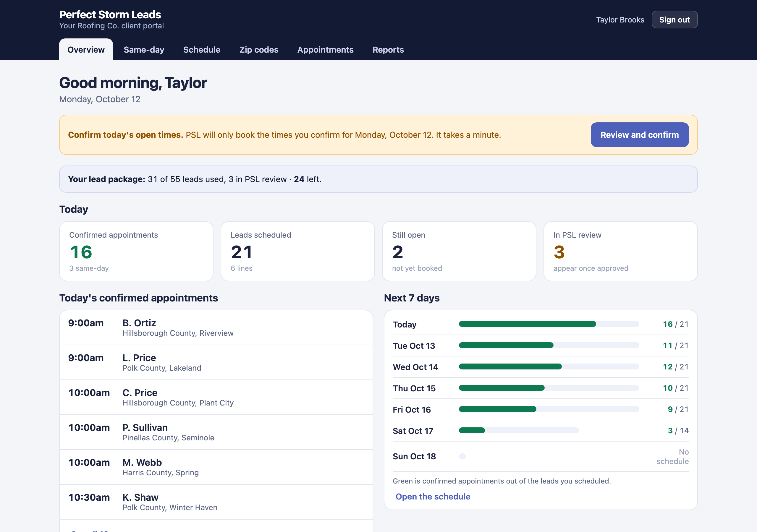Click 'Polk County, Winter Haven' location text
757x532 pixels.
170,507
